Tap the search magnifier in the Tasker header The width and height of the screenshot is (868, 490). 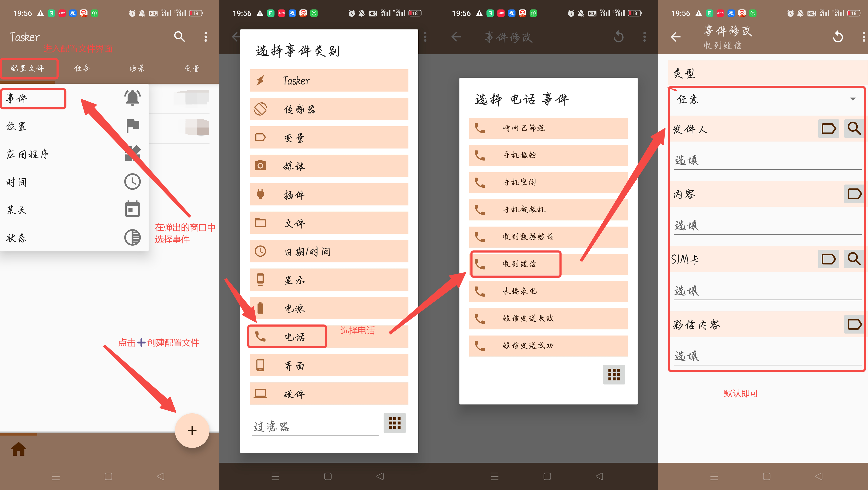tap(179, 36)
